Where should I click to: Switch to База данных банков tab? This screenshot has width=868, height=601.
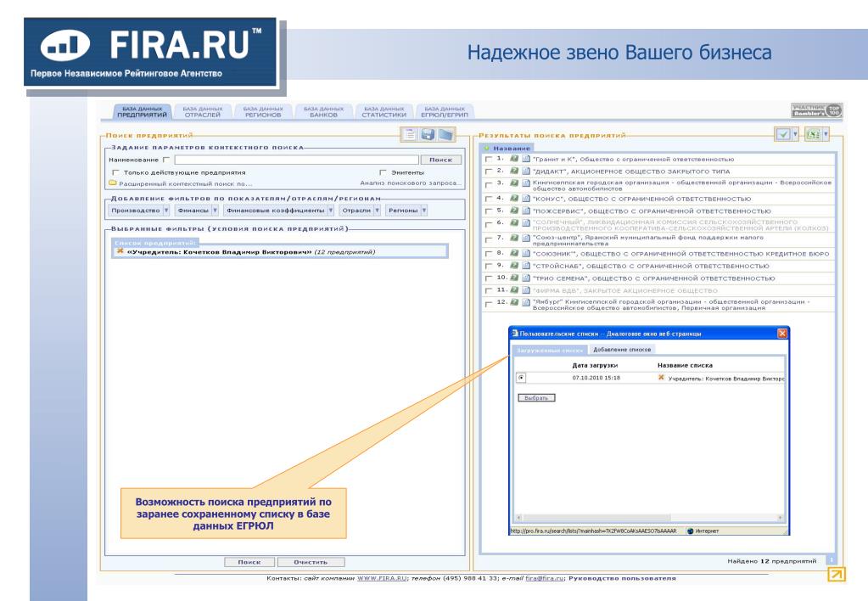click(323, 112)
